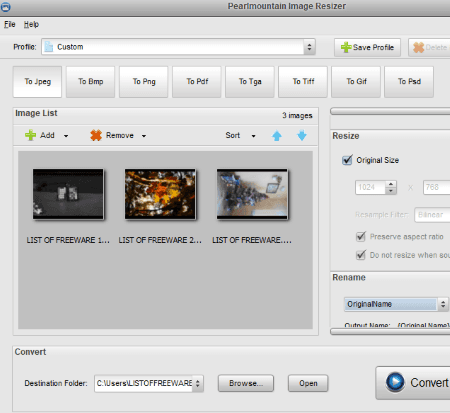The width and height of the screenshot is (450, 413).
Task: Toggle Preserve aspect ratio checkbox
Action: point(361,237)
